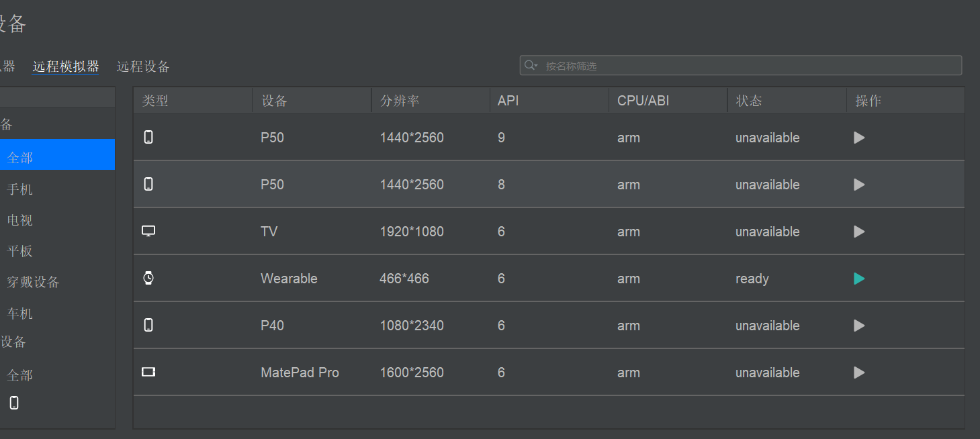The height and width of the screenshot is (439, 980).
Task: Click play icon for P50 API 9 row
Action: click(858, 138)
